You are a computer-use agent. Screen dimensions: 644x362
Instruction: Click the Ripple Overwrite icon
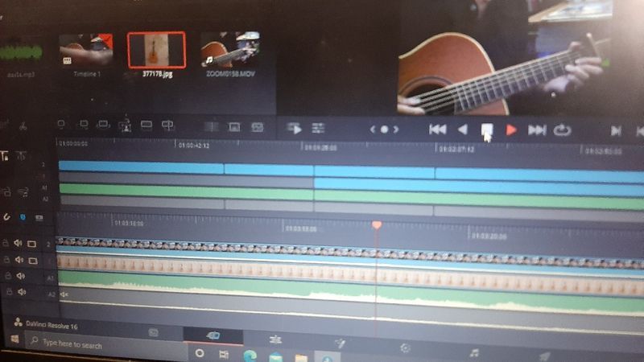(103, 125)
